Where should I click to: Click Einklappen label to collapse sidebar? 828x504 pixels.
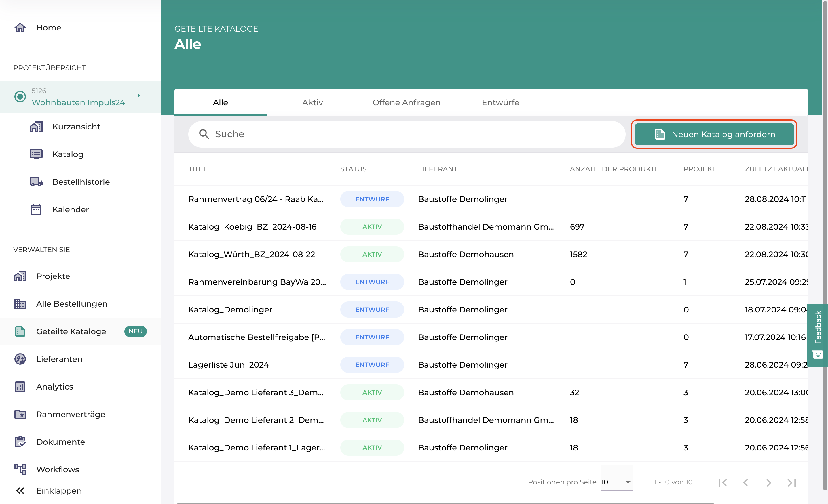[x=59, y=490]
